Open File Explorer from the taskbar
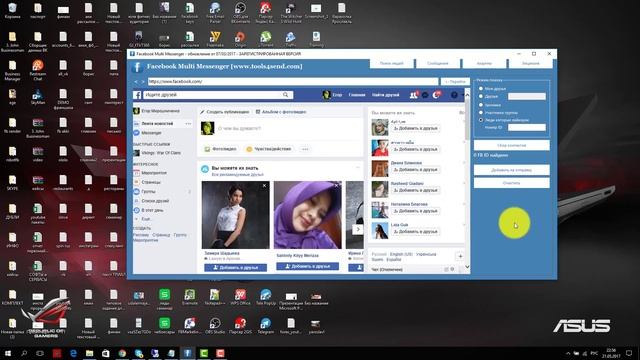Image resolution: width=640 pixels, height=360 pixels. [x=90, y=353]
